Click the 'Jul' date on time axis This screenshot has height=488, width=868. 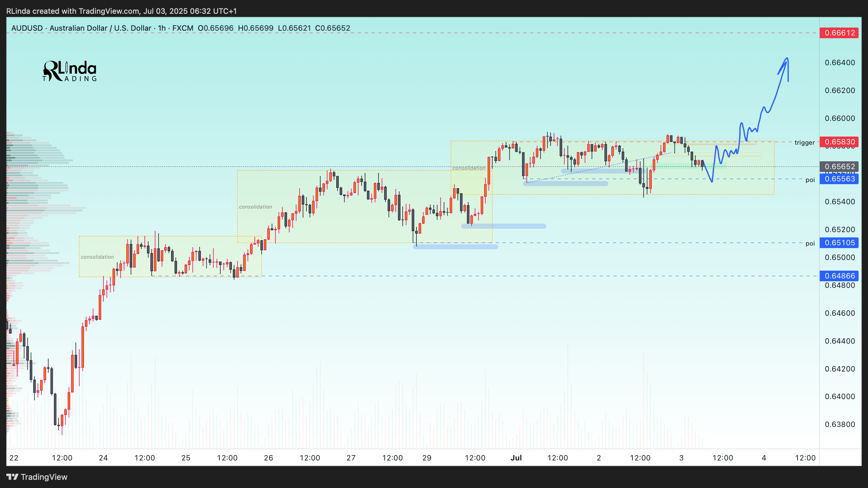click(516, 458)
